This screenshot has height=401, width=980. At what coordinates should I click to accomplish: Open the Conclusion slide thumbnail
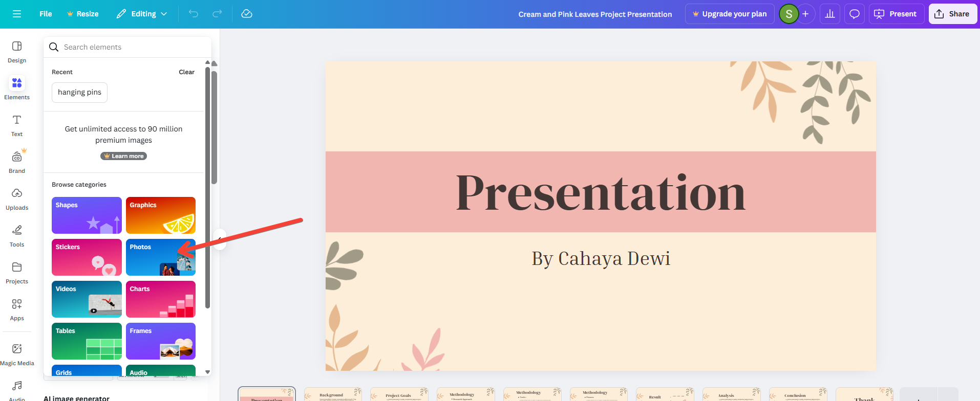(x=798, y=394)
